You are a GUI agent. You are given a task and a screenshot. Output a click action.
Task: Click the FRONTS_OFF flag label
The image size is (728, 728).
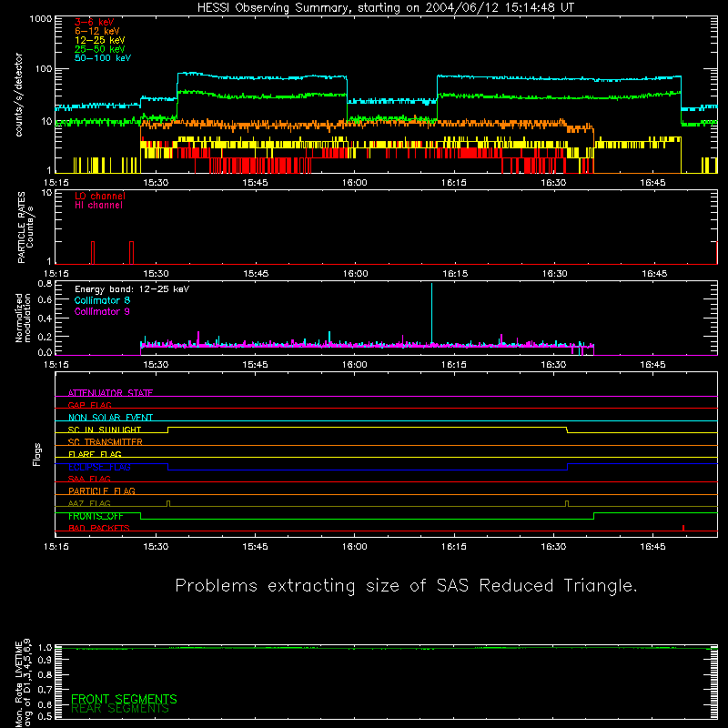click(x=96, y=516)
